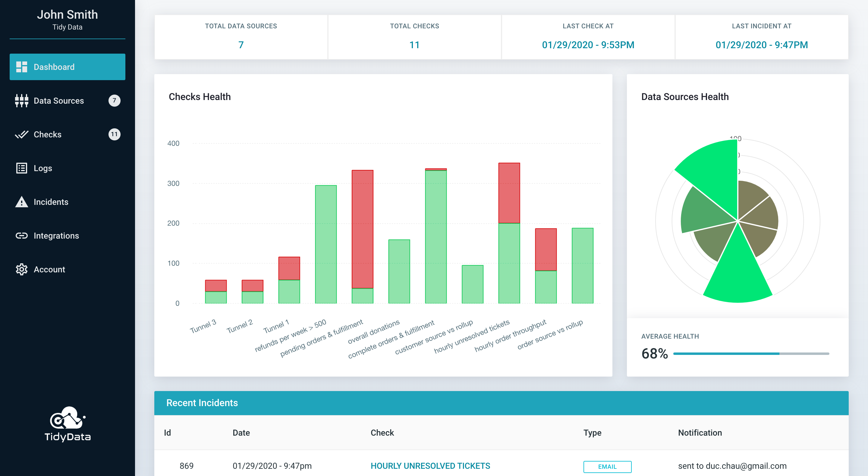
Task: Click the Total Data Sources value 7
Action: pyautogui.click(x=241, y=45)
